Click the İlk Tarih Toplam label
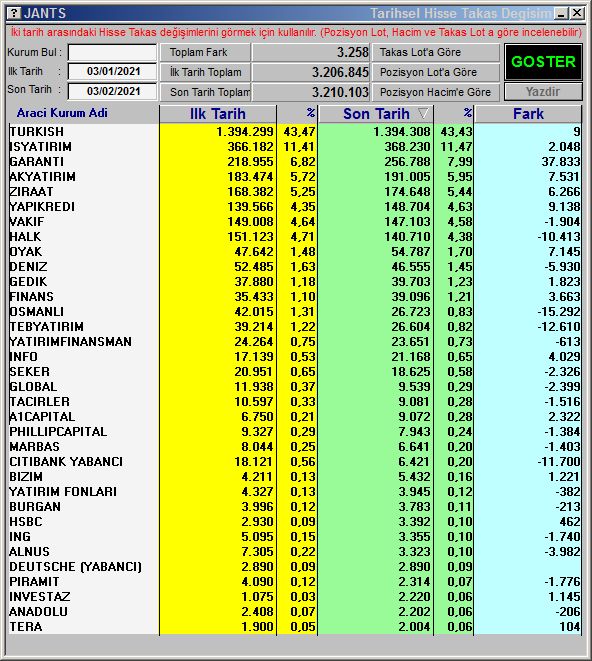The image size is (592, 661). tap(205, 73)
